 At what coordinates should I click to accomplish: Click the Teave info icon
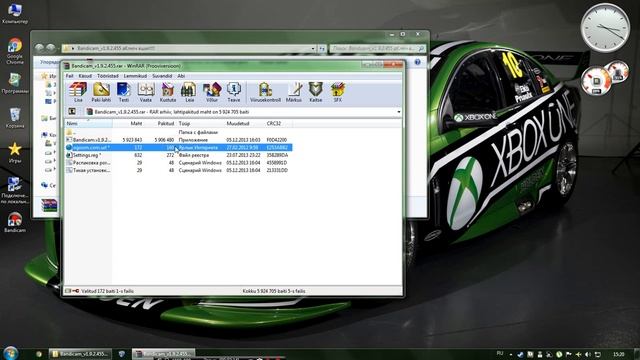tap(234, 92)
